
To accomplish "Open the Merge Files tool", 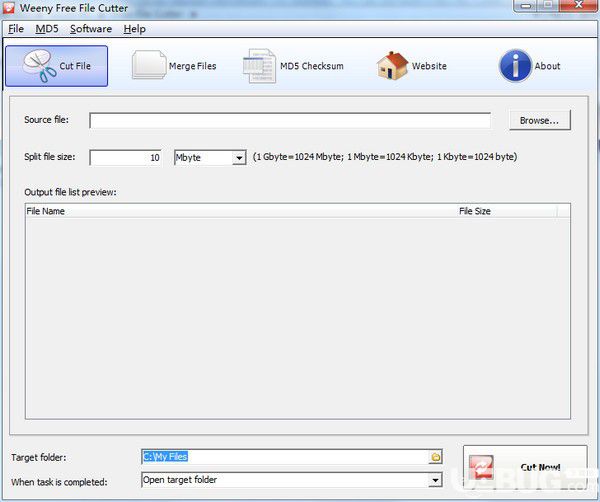I will [174, 66].
